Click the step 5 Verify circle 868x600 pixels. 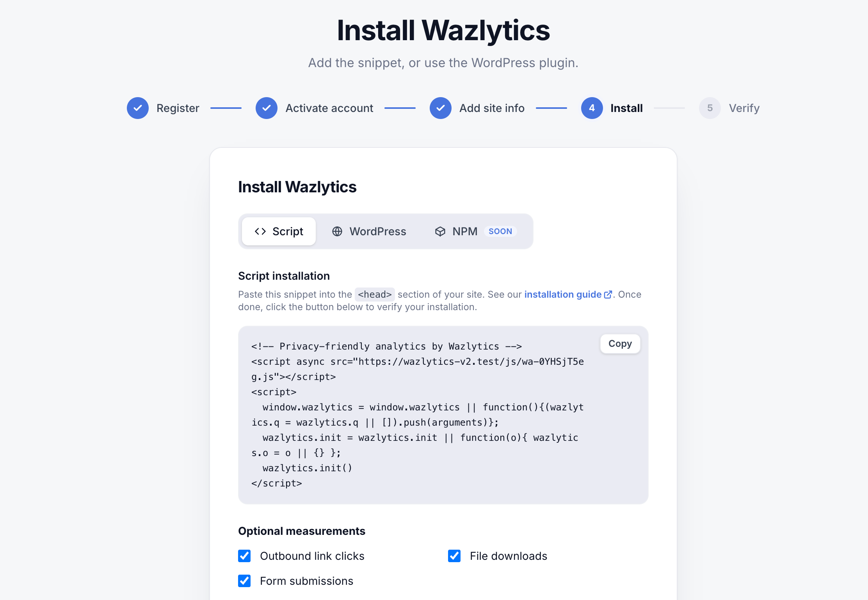pos(710,108)
